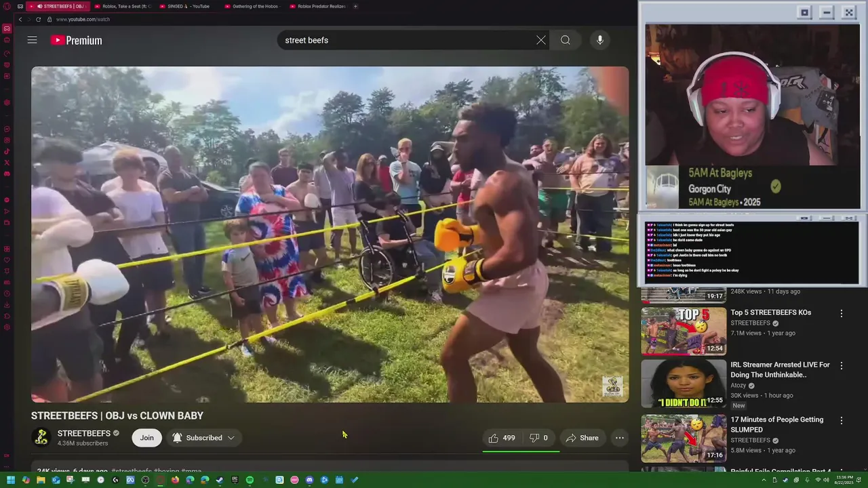Viewport: 868px width, 488px height.
Task: Open options for Top 5 STREETBEEFS KOs
Action: [842, 314]
